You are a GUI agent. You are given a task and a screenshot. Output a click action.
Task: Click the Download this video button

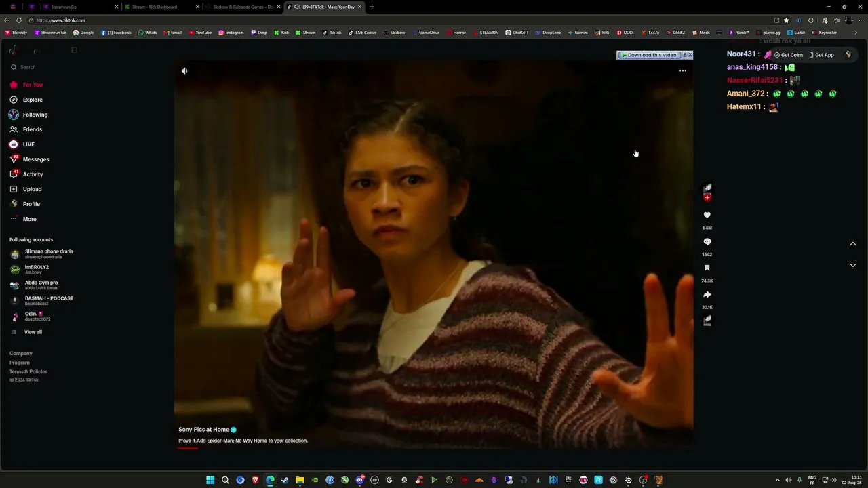649,55
